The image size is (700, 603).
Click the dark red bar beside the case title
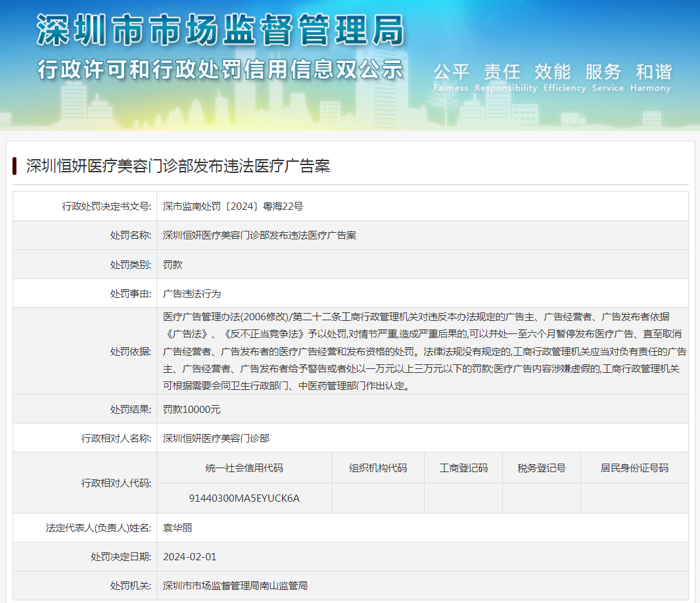click(14, 166)
